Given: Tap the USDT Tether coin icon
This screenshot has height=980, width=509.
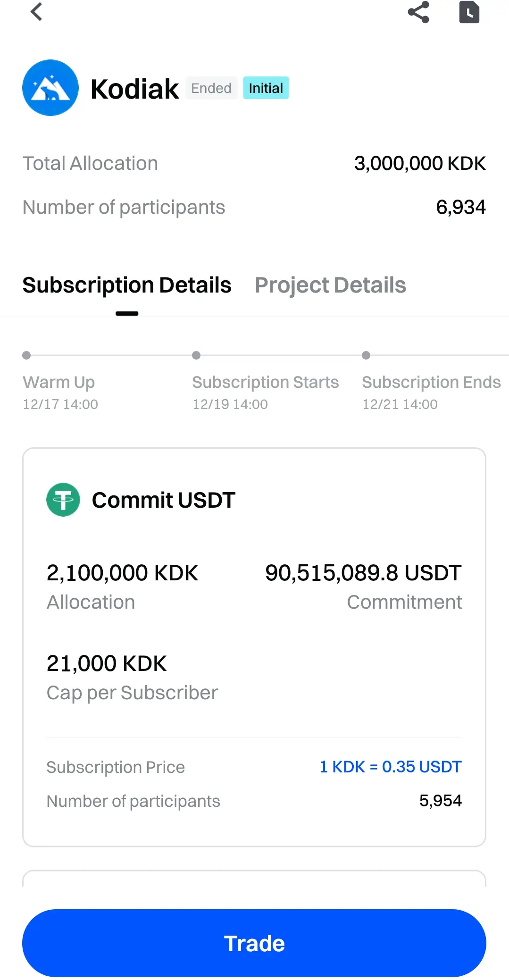Looking at the screenshot, I should [x=63, y=500].
